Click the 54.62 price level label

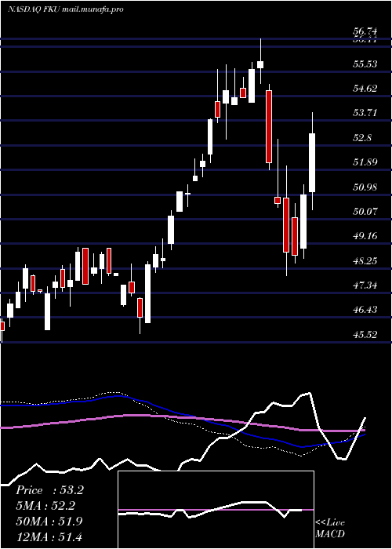pos(365,88)
